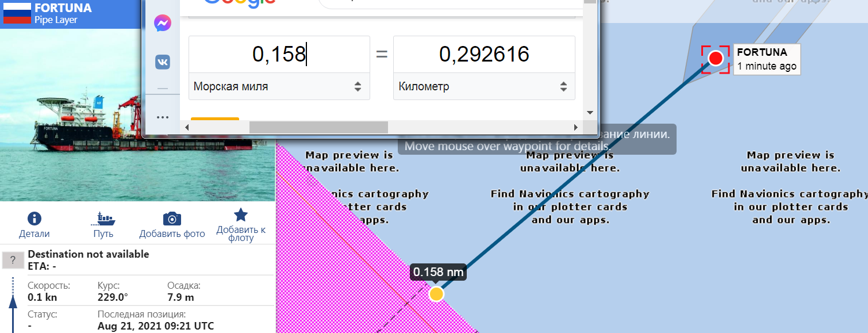Click the yellow measurement waypoint on map
868x333 pixels.
point(436,294)
